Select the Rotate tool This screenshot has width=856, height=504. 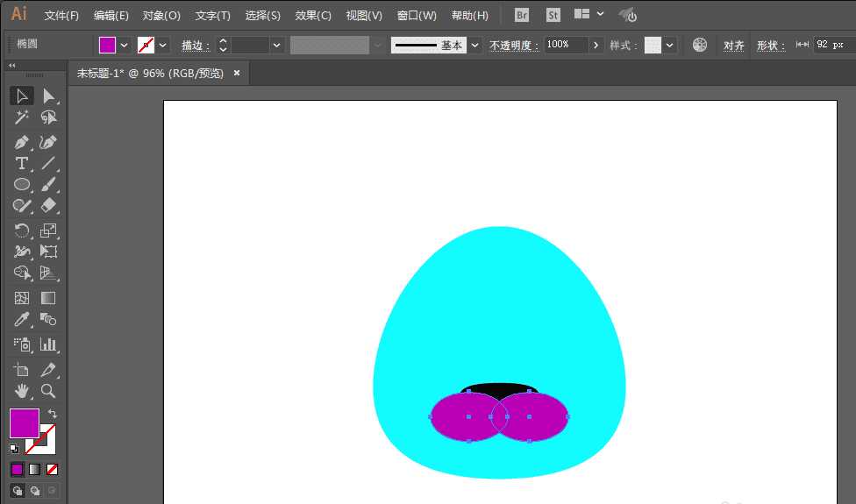coord(21,231)
